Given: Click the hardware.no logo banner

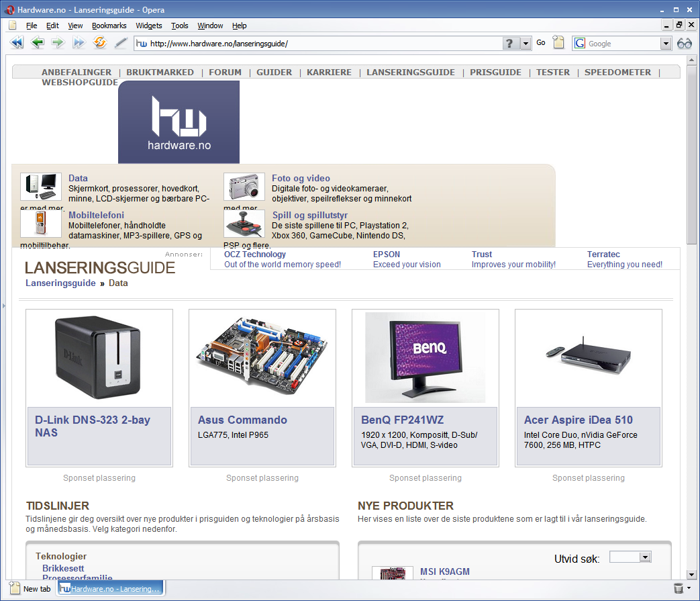Looking at the screenshot, I should pos(179,122).
